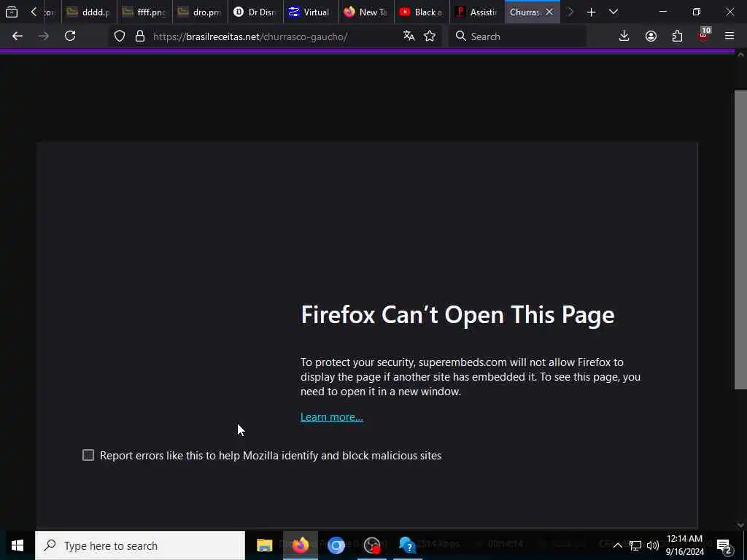This screenshot has width=747, height=560.
Task: Open the Firefox account menu
Action: [651, 36]
